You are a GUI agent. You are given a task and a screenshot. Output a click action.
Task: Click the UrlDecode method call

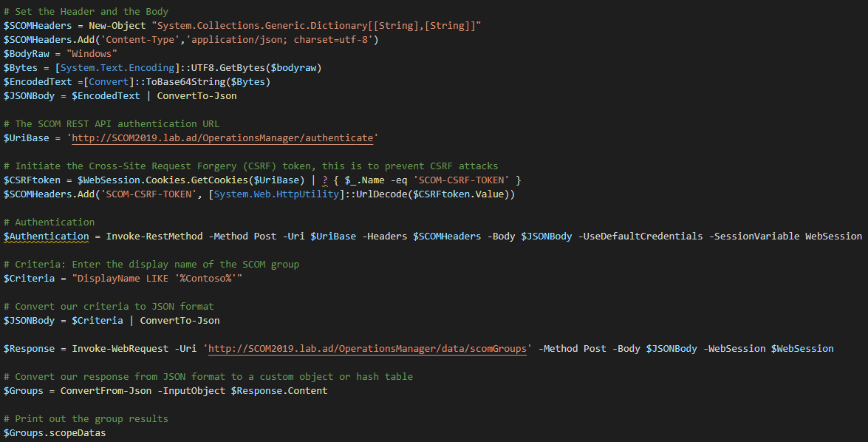click(x=382, y=194)
